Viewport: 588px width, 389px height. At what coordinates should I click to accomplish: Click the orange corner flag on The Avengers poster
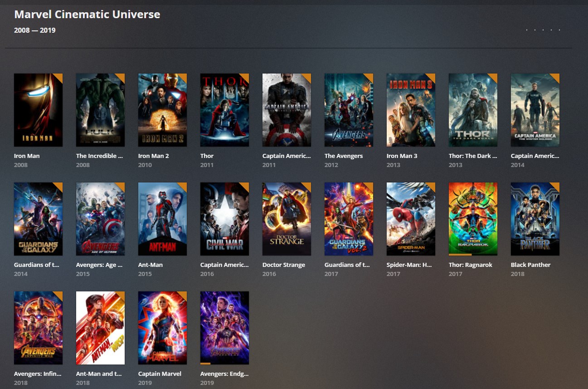369,77
